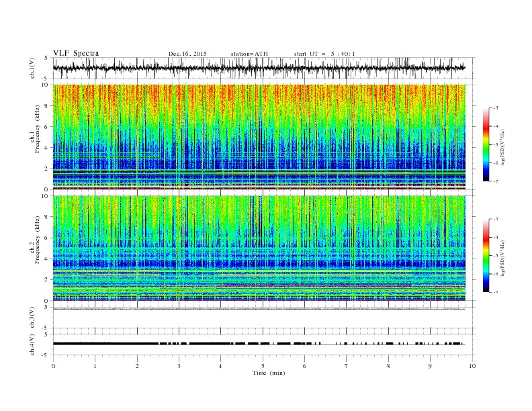Click the "ch.4(V)" axis label
532x411 pixels.
coord(32,345)
